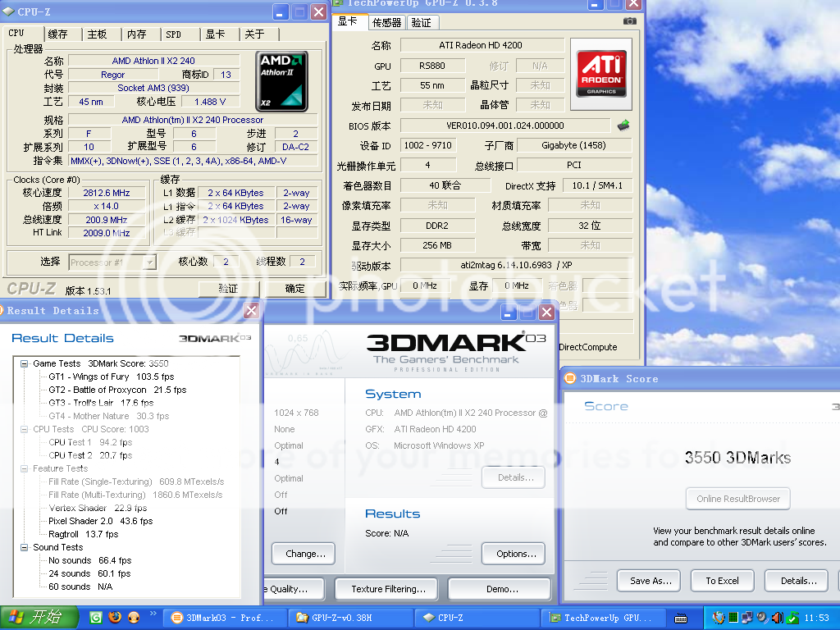Switch to TechPowerUp GPU-Z taskbar button
Screen dimensions: 840x630
click(x=602, y=618)
